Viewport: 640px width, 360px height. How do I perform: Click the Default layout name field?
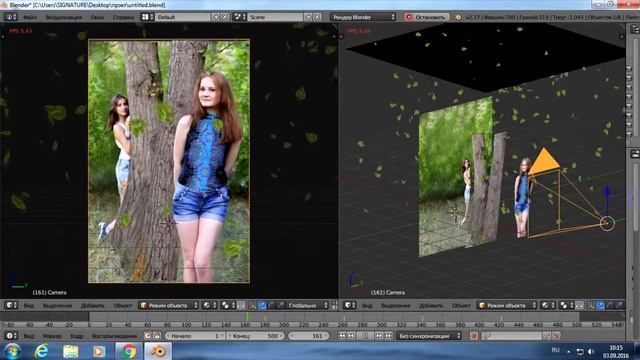click(183, 17)
